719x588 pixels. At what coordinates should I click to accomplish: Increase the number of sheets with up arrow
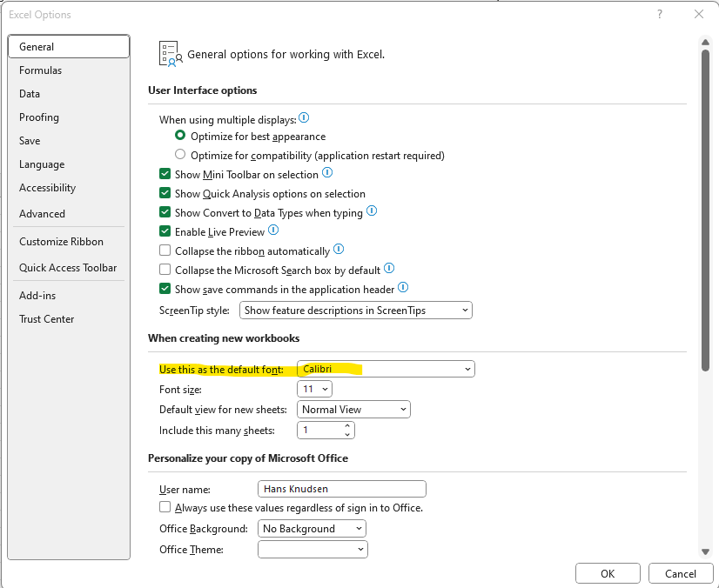(347, 425)
